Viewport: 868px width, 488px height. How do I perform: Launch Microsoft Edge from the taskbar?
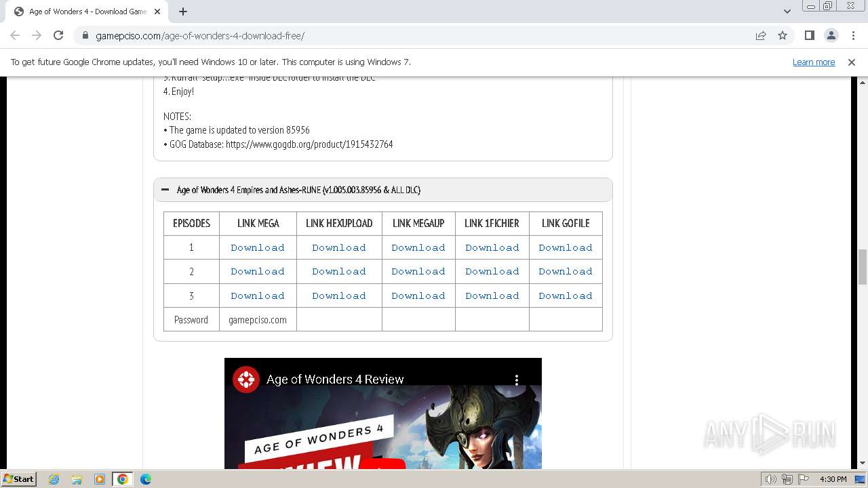(x=145, y=479)
